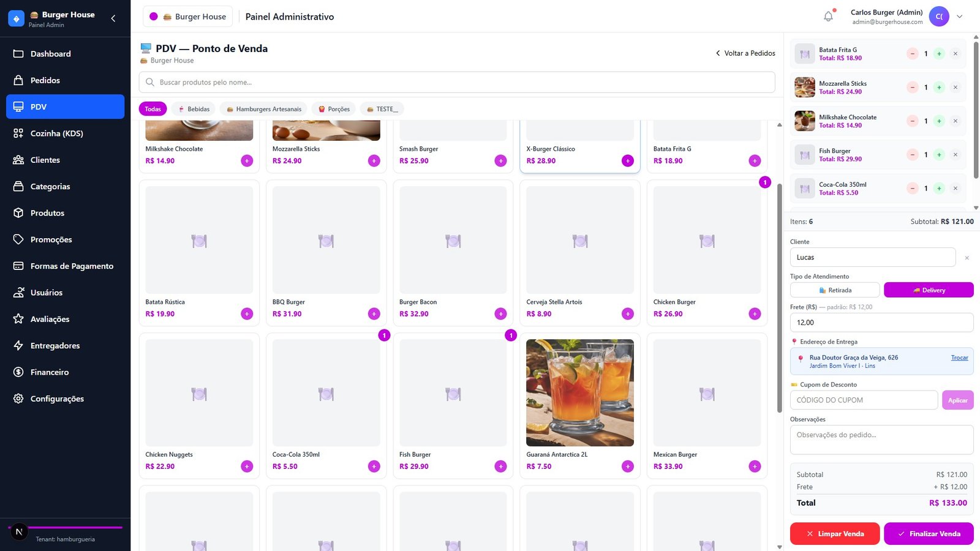Add X-Burger Clássico with plus button

[628, 161]
